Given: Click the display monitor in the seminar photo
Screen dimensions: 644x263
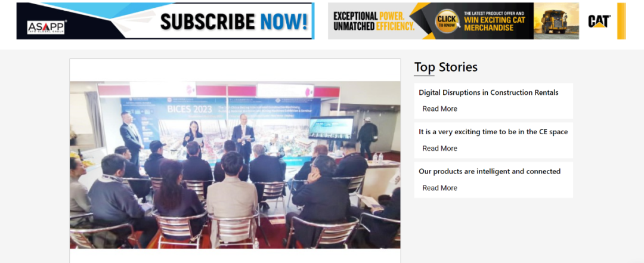Looking at the screenshot, I should click(331, 129).
